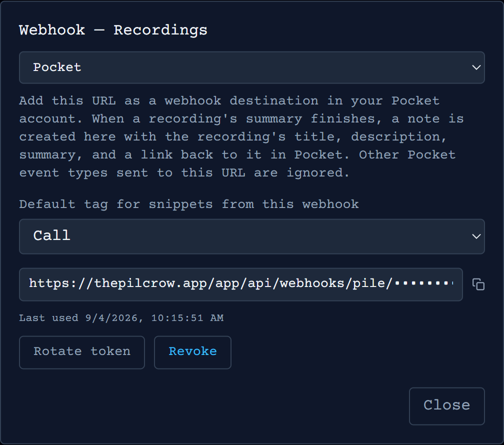Click the Rotate token button

pos(82,352)
